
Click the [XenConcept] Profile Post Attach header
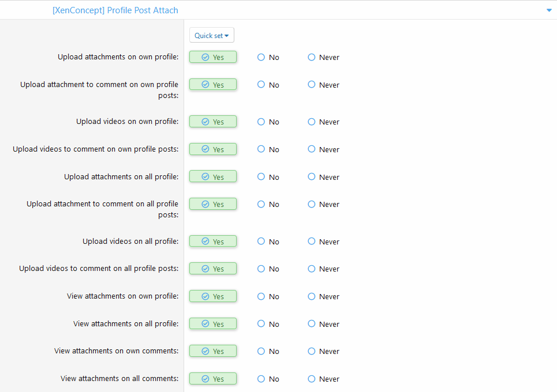click(x=115, y=10)
